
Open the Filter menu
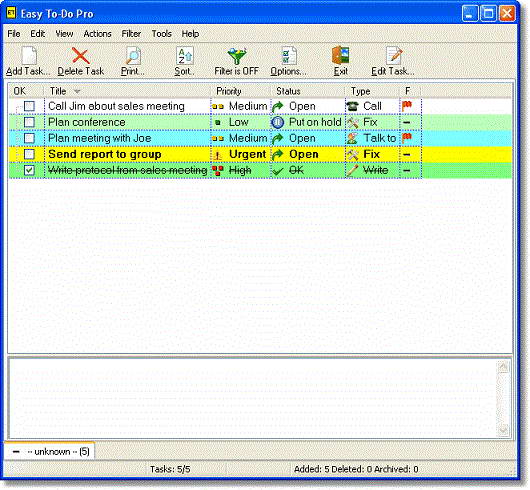(131, 34)
